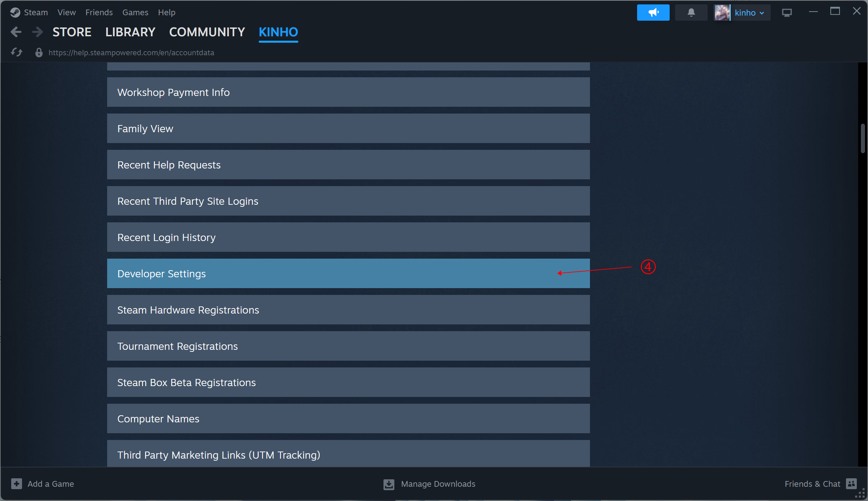Screen dimensions: 868x501
Task: Click the browser back arrow
Action: (16, 32)
